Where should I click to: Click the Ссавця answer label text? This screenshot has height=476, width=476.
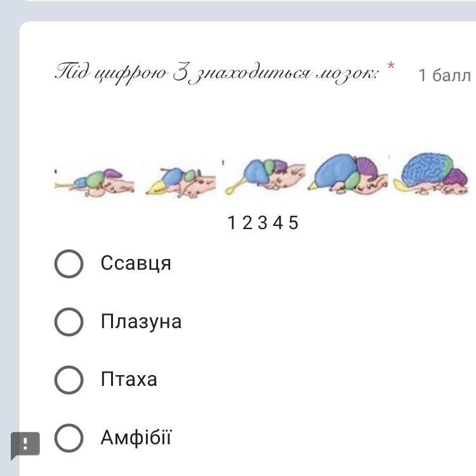(x=136, y=263)
